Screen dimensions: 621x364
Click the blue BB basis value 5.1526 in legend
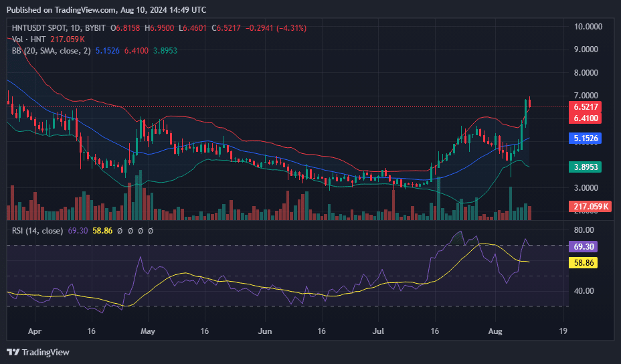(x=107, y=51)
